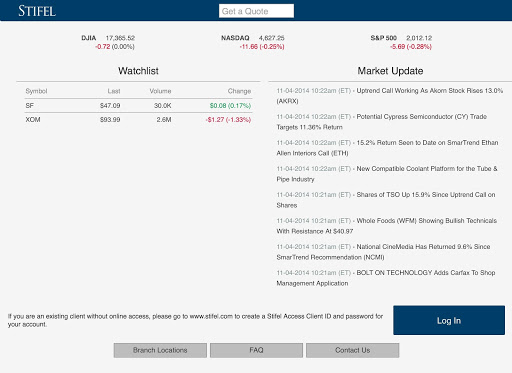Screen dimensions: 512x373
Task: Click the Get a Quote search field
Action: [256, 11]
